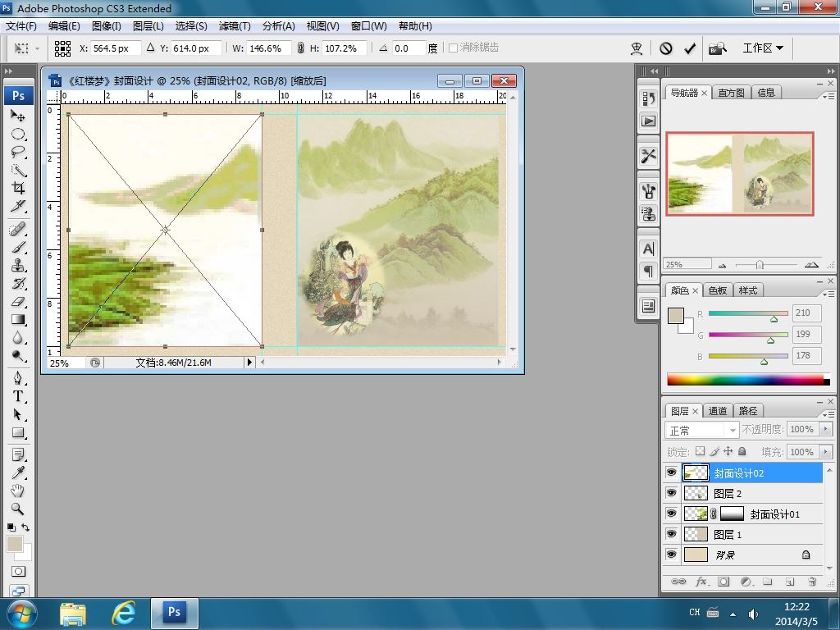Screen dimensions: 840x630
Task: Open the Color panel options menu
Action: tap(829, 294)
